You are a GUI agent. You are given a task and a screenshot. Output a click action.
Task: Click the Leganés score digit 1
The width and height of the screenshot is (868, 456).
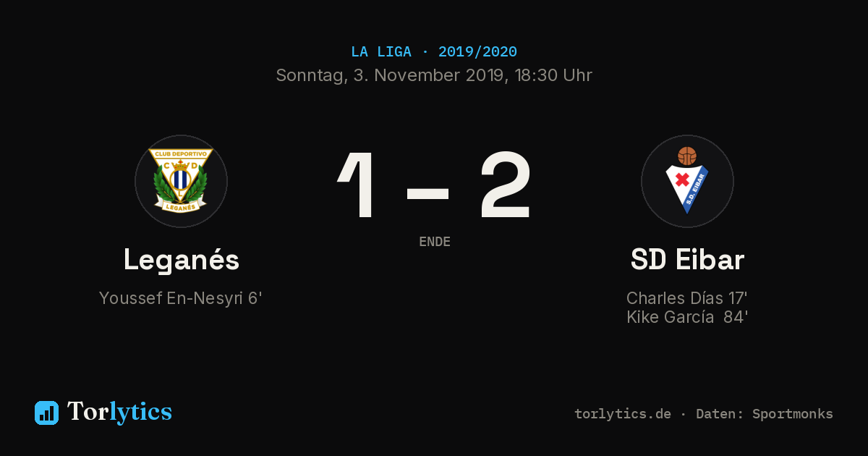coord(357,185)
